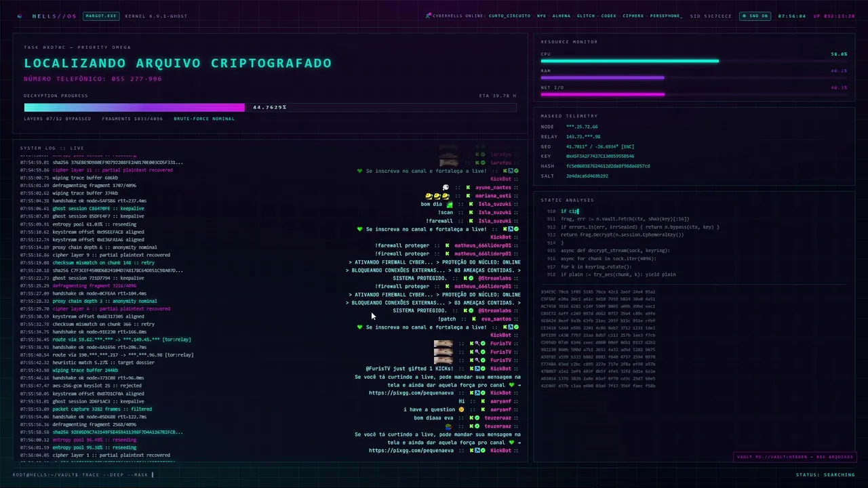Click the VAULT MS://VAULT/HIDDEN badge
This screenshot has width=868, height=488.
pos(794,457)
